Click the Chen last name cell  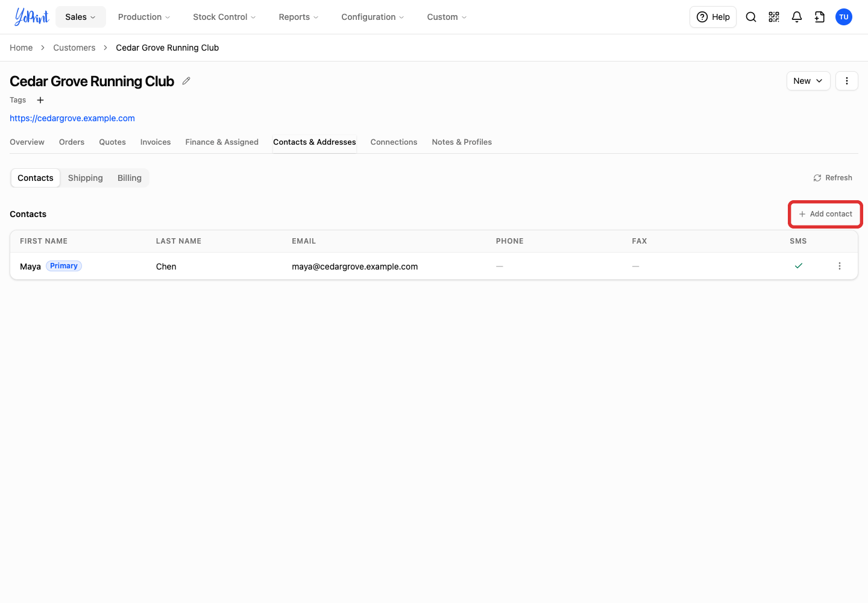pos(166,267)
